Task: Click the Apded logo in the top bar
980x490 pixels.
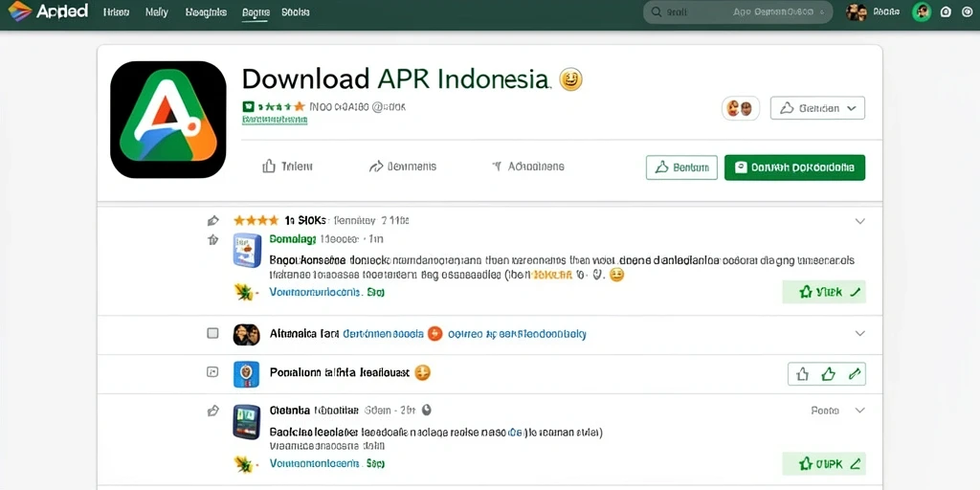Action: coord(48,11)
